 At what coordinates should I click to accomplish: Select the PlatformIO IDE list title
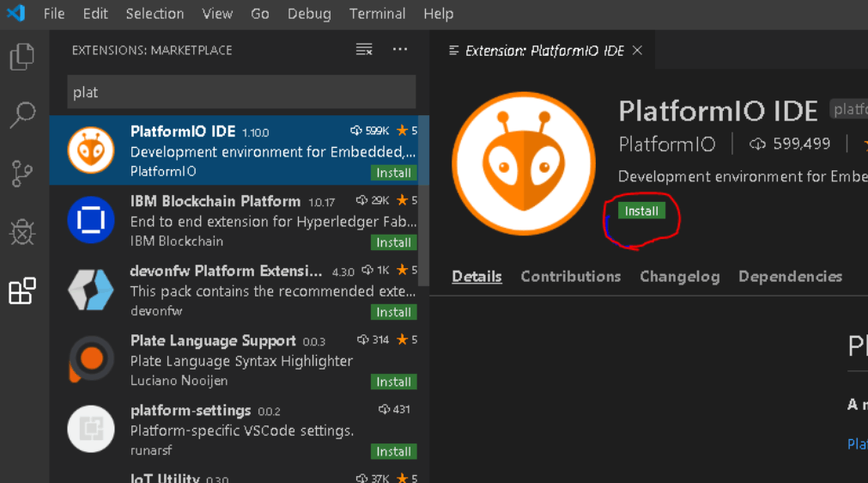point(183,131)
